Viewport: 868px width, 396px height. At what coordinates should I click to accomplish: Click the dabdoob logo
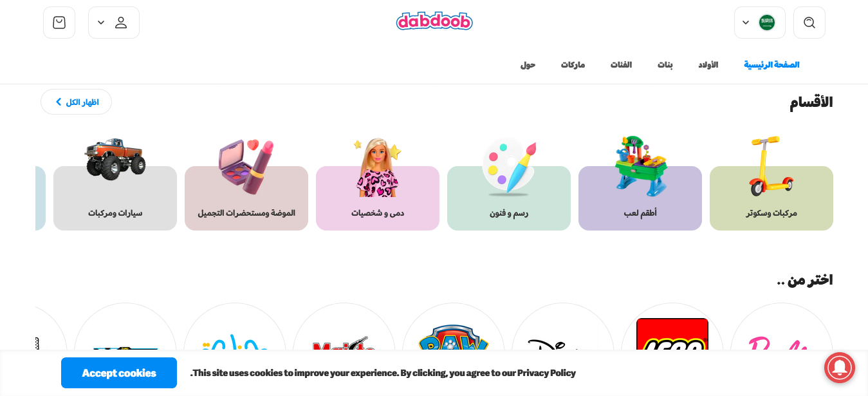tap(434, 21)
